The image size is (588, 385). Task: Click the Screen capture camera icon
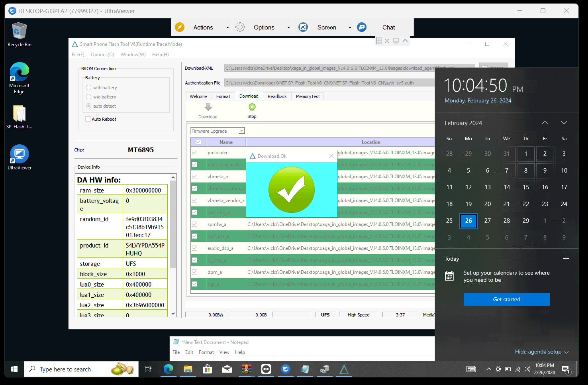(303, 27)
